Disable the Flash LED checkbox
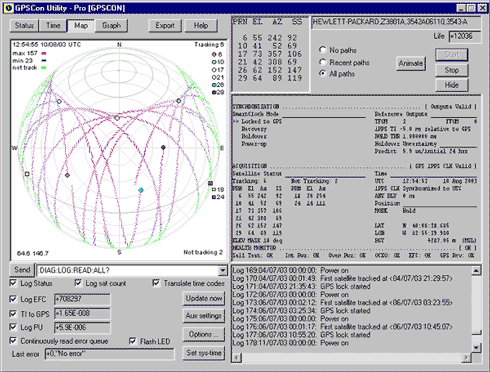 coord(133,341)
